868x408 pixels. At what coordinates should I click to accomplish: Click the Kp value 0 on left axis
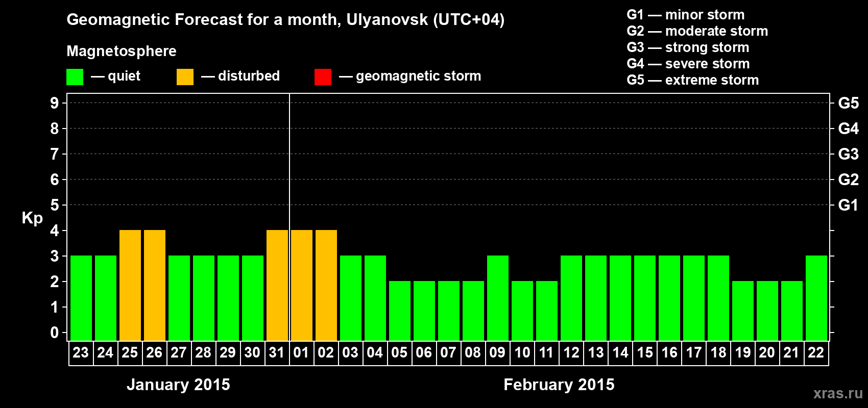(x=55, y=333)
